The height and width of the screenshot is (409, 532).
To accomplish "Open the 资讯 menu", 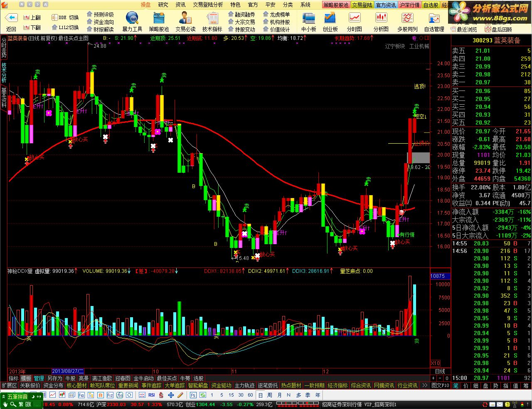I will (181, 5).
